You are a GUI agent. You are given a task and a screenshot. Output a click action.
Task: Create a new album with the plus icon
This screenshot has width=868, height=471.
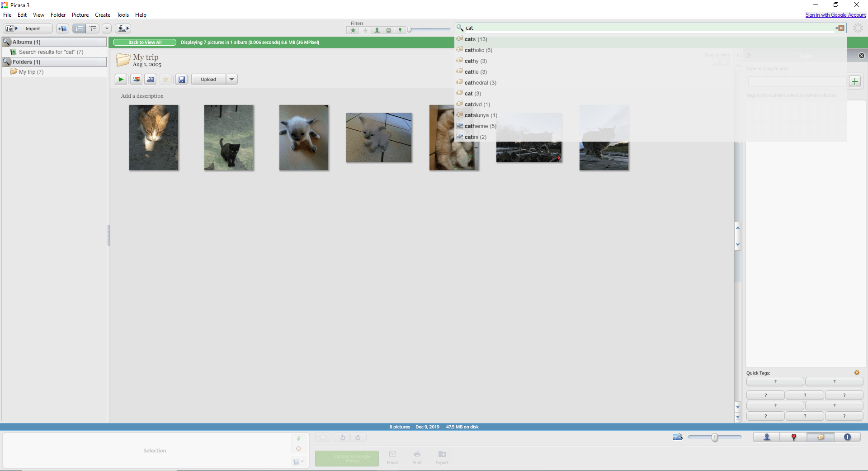pyautogui.click(x=62, y=29)
